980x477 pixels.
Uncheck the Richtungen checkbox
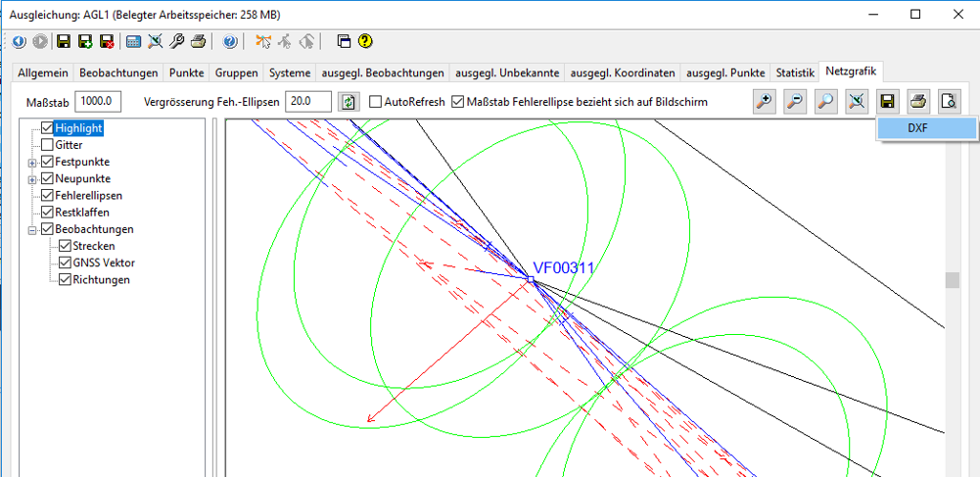65,280
